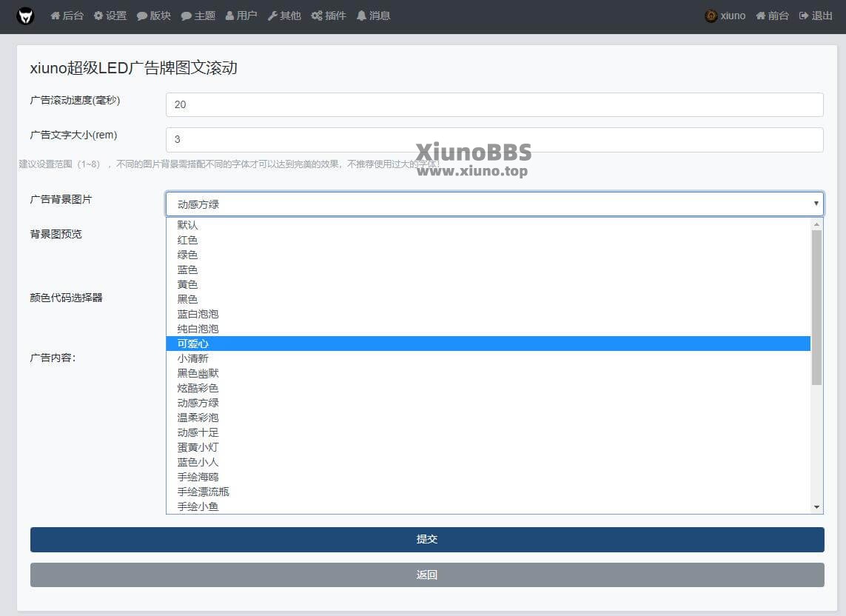Open the 消息 menu item
The image size is (846, 616).
pos(373,16)
